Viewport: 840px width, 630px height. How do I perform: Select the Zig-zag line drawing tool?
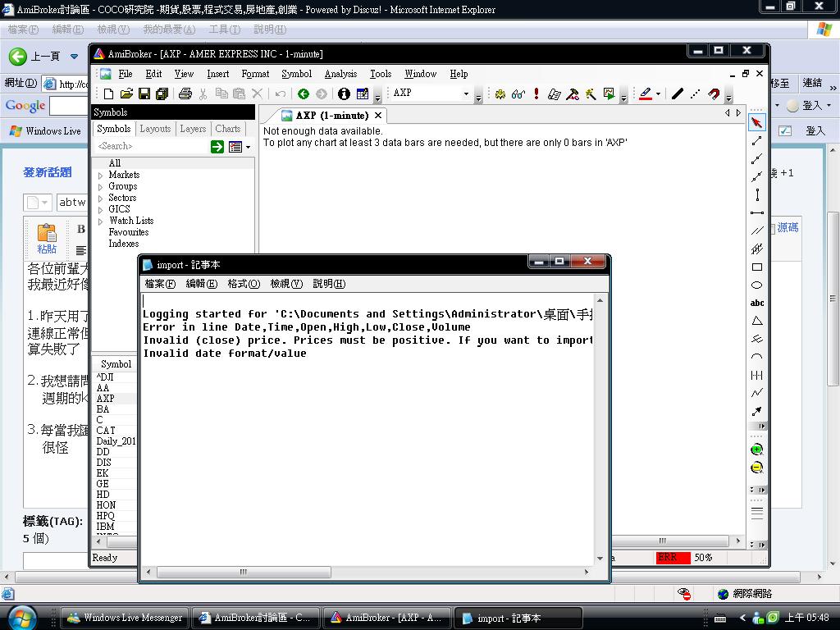(x=757, y=393)
